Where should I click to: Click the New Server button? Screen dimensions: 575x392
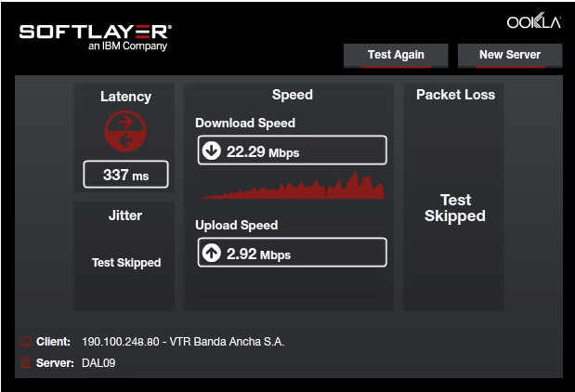tap(510, 55)
